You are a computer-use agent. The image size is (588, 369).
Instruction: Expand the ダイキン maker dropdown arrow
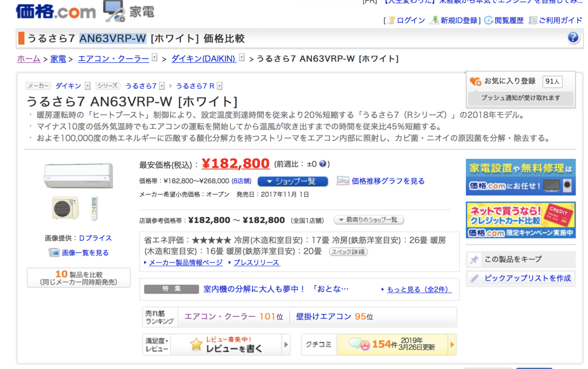pos(88,86)
